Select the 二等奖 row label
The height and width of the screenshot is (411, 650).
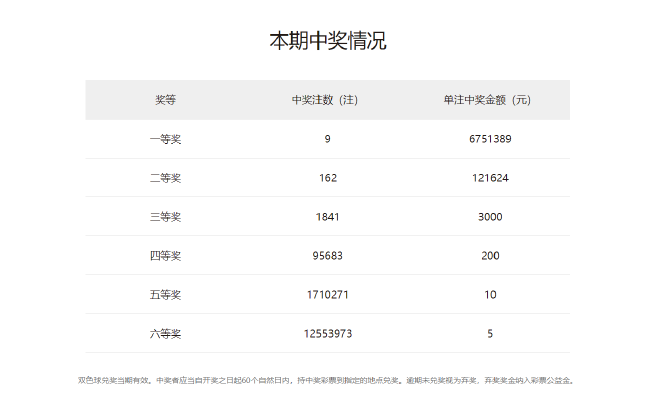click(x=165, y=178)
